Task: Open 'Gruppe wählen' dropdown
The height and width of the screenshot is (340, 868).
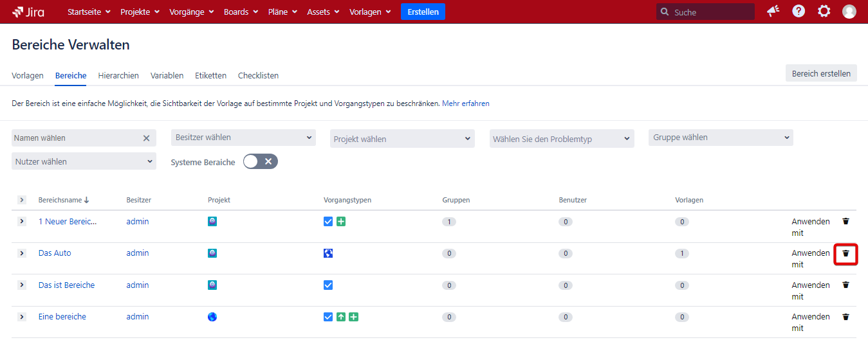Action: (x=720, y=138)
